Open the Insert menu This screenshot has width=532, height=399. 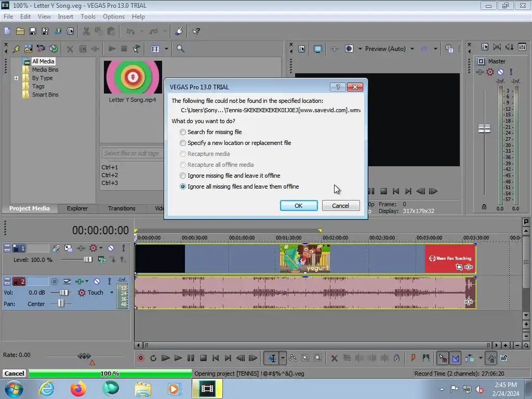click(65, 16)
